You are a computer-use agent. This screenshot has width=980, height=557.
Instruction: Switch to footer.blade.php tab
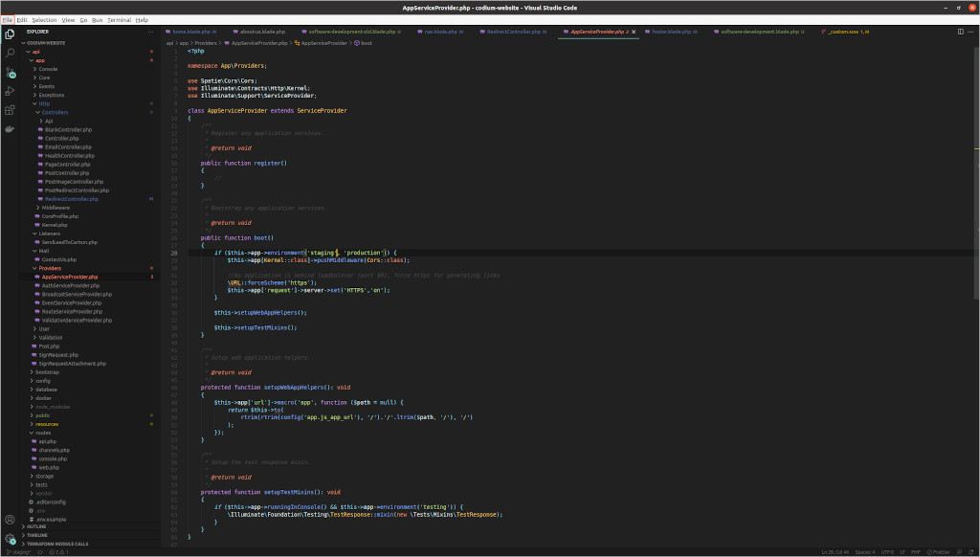coord(671,32)
